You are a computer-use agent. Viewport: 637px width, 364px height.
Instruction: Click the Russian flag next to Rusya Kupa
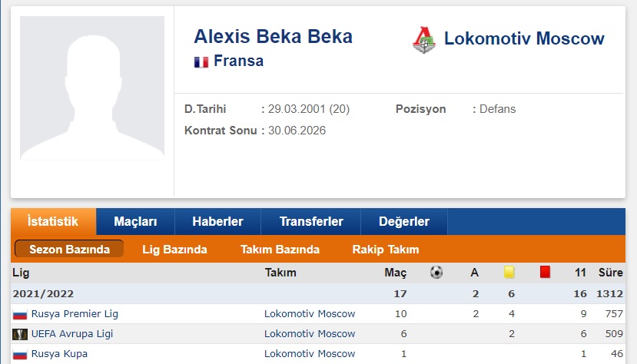tap(19, 354)
